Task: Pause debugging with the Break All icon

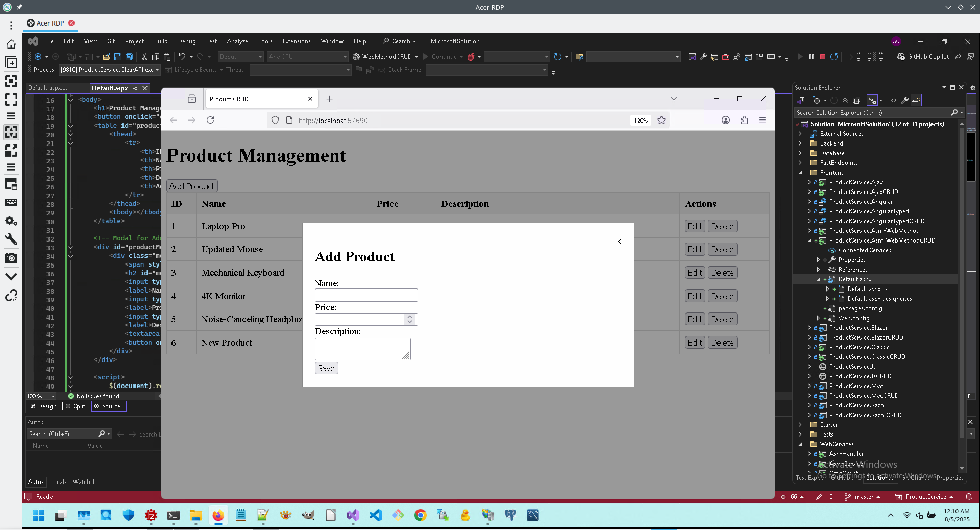Action: [812, 57]
